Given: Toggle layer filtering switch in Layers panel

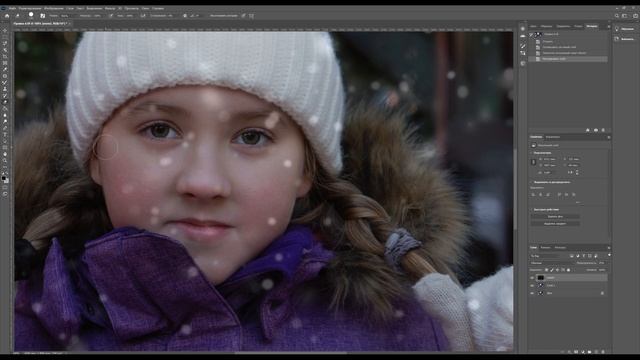Looking at the screenshot, I should click(x=609, y=255).
